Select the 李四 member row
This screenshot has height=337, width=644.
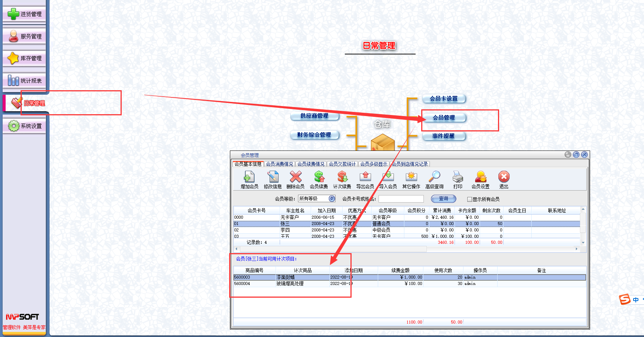click(285, 230)
